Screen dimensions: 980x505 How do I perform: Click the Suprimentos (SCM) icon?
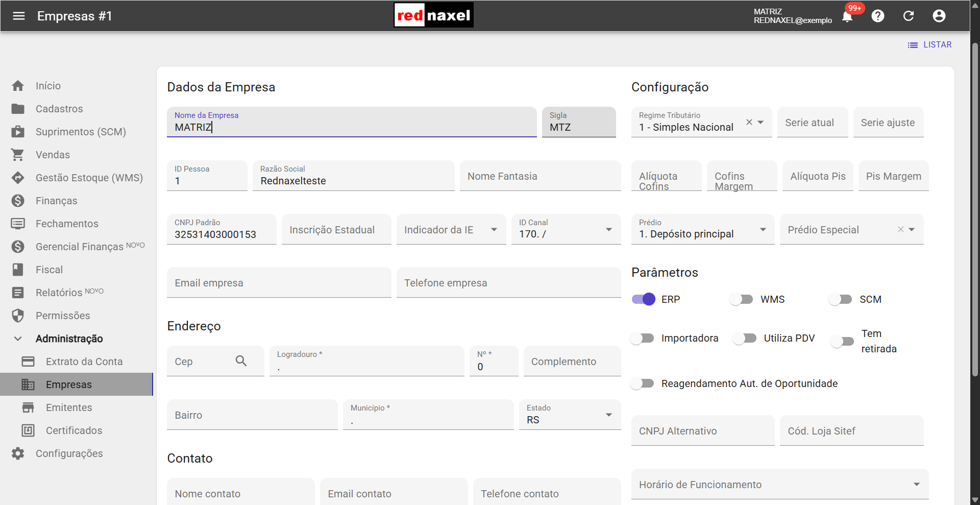(18, 132)
